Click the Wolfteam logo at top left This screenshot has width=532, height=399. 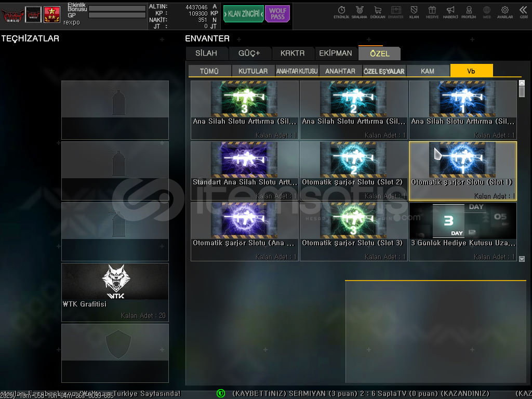coord(12,15)
